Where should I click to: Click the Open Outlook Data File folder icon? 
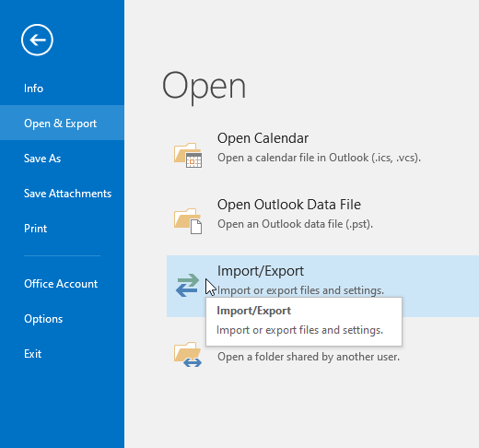point(188,221)
